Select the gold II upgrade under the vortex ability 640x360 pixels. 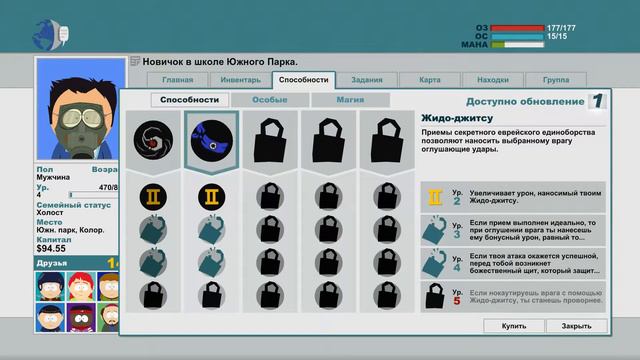point(153,197)
